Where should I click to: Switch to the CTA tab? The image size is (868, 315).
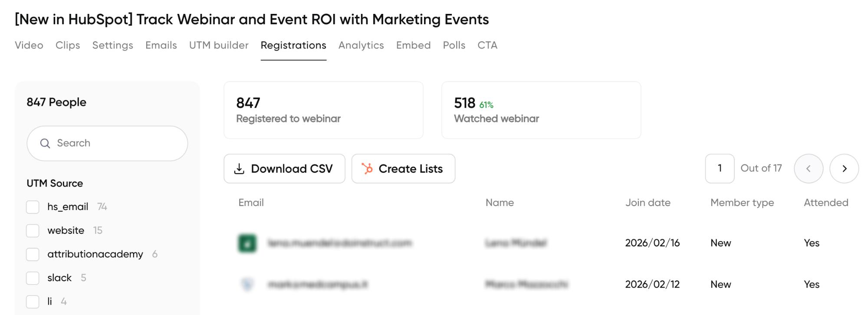[x=487, y=45]
